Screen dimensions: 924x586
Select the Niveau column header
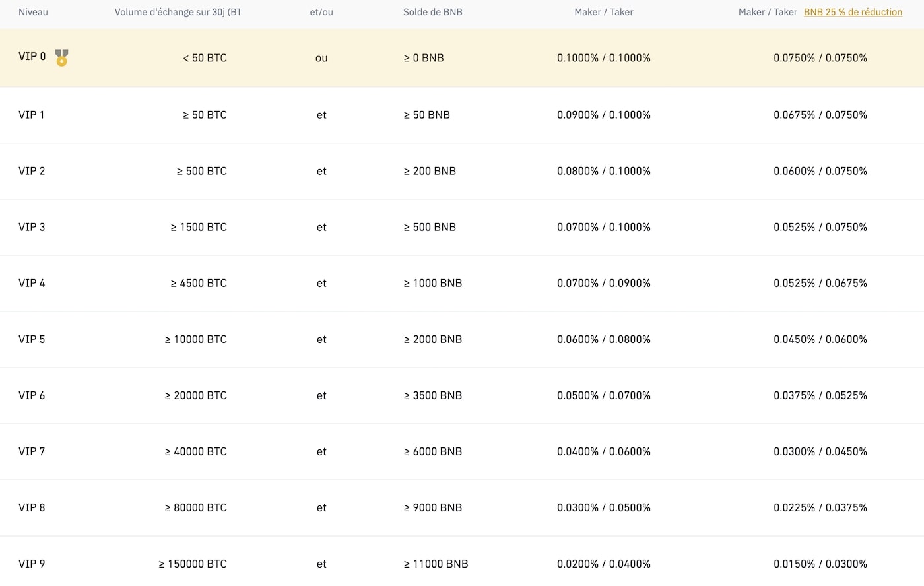click(x=33, y=12)
